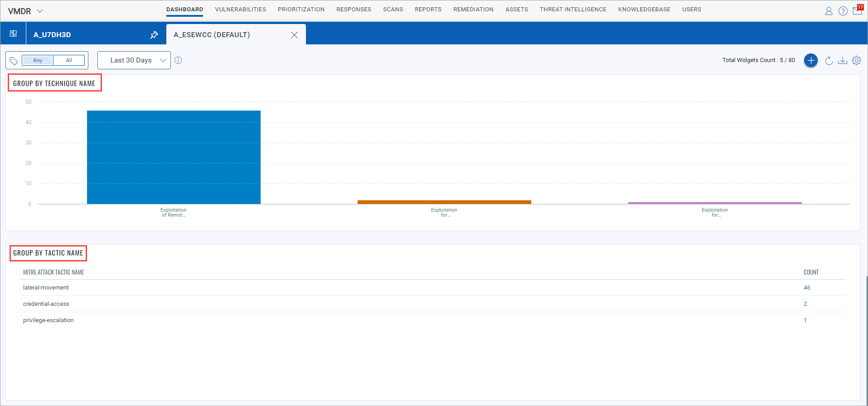The image size is (868, 406).
Task: Show info next to date range
Action: point(178,60)
